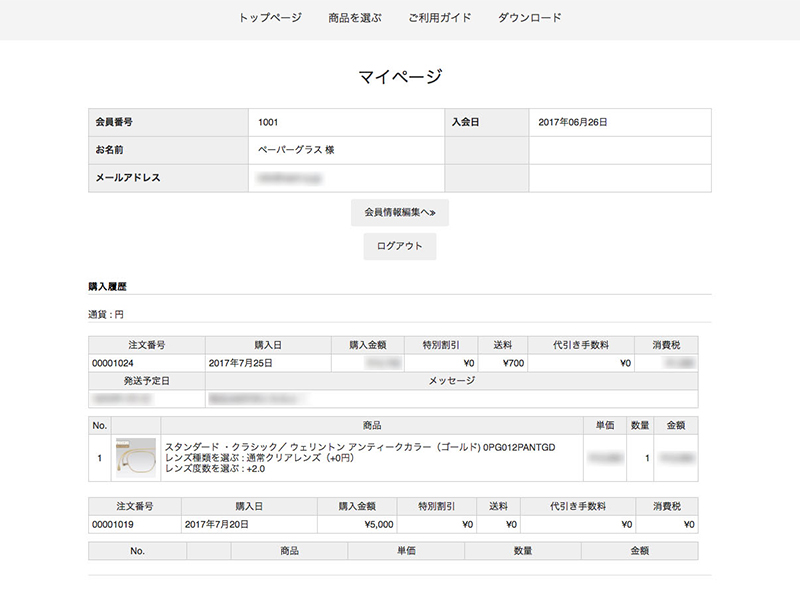800x600 pixels.
Task: Click the purchase date 2017年7月25日 cell
Action: [x=268, y=363]
